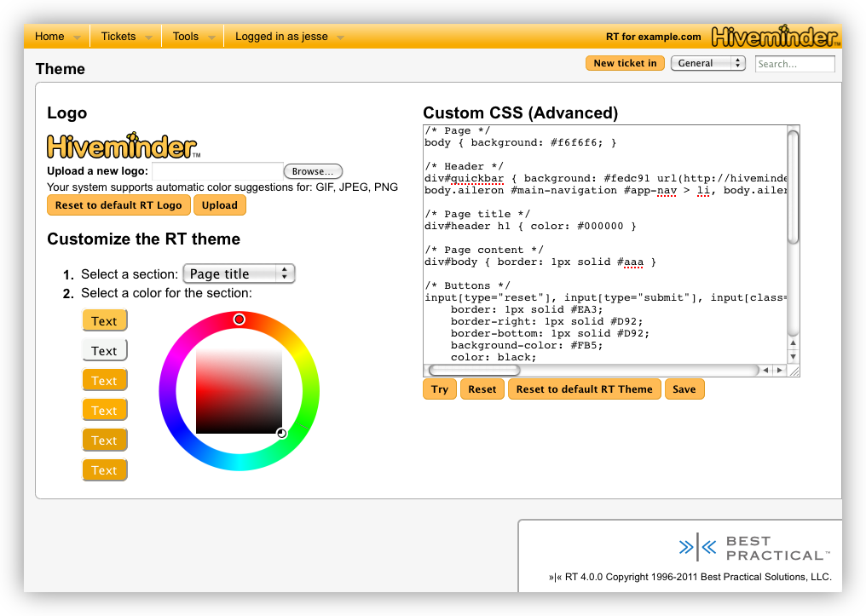Click the hue marker on the color wheel
The image size is (866, 616).
pyautogui.click(x=240, y=320)
